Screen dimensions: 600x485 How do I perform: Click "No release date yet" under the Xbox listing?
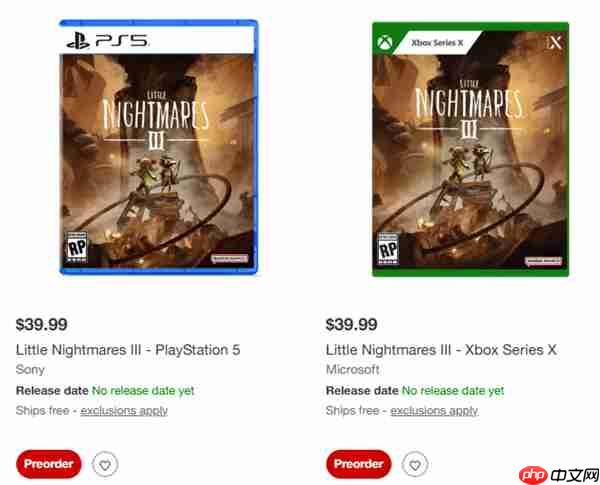pos(453,390)
